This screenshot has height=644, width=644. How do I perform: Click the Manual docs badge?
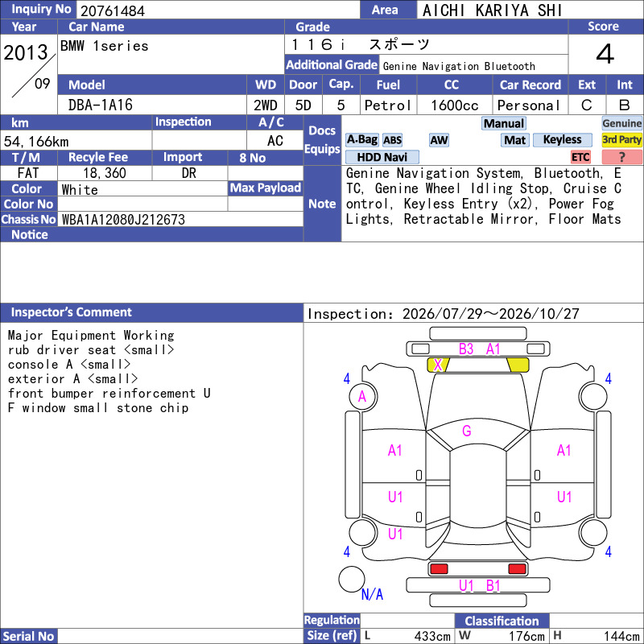504,123
